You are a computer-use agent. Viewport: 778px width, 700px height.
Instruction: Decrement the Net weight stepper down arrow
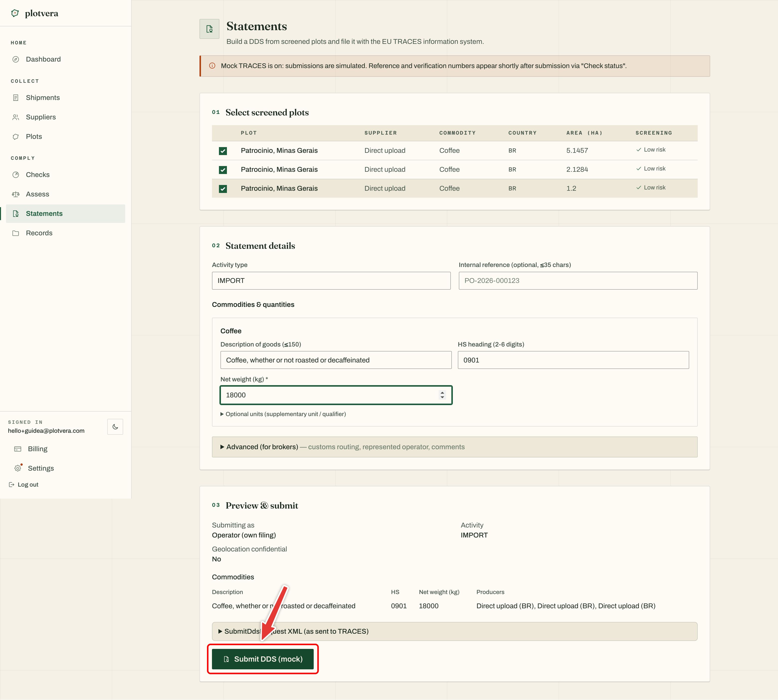[442, 397]
